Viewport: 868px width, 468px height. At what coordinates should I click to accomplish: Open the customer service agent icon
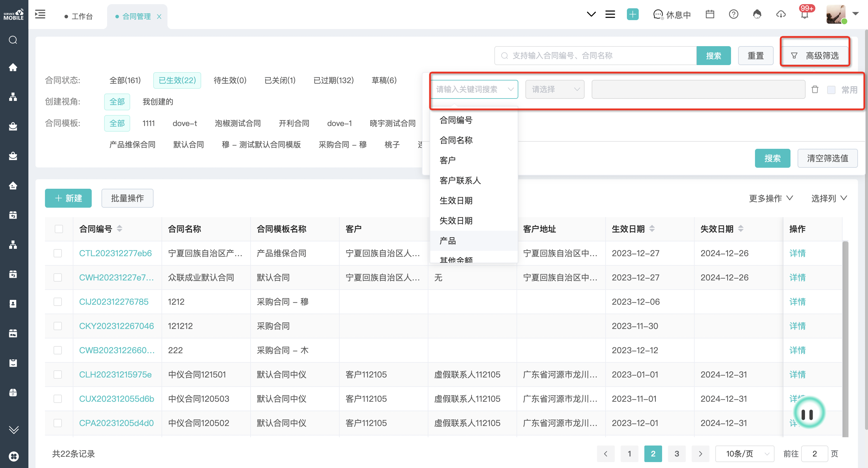(x=757, y=14)
